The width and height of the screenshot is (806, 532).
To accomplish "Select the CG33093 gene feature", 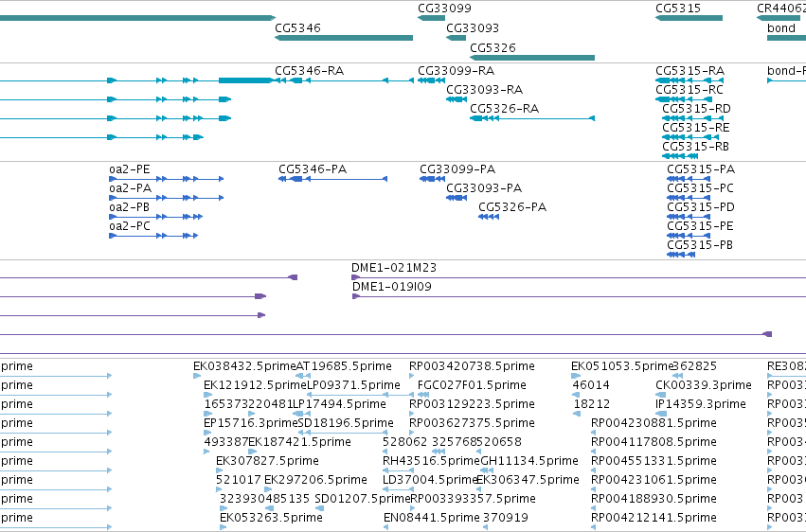I will click(456, 38).
